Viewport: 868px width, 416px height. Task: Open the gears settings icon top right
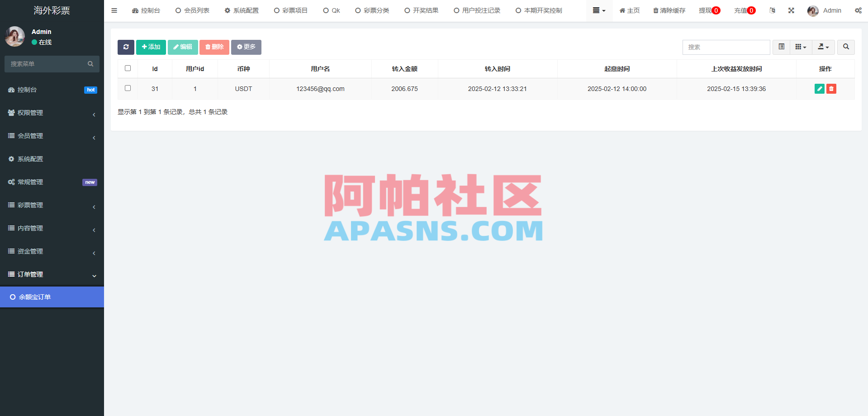858,10
